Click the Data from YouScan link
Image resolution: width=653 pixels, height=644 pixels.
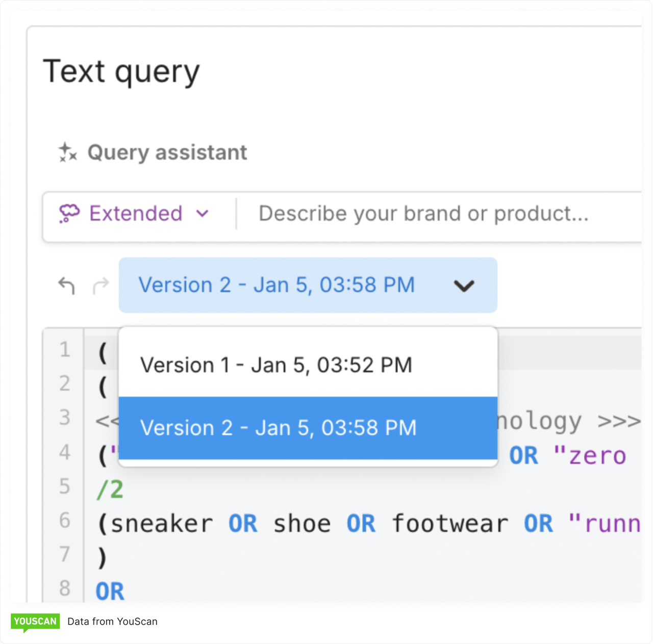(x=112, y=622)
